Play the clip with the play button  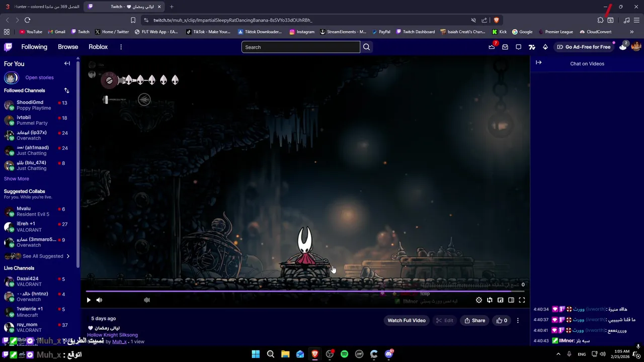(89, 300)
